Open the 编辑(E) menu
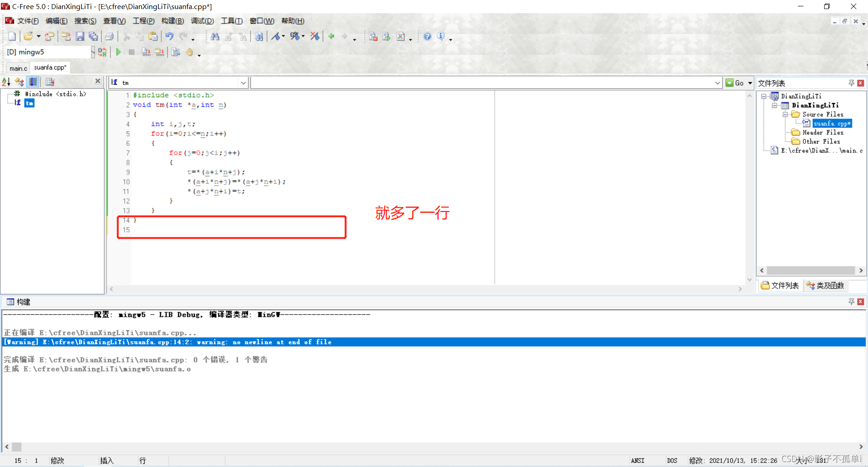Screen dimensions: 868x467 [x=57, y=21]
